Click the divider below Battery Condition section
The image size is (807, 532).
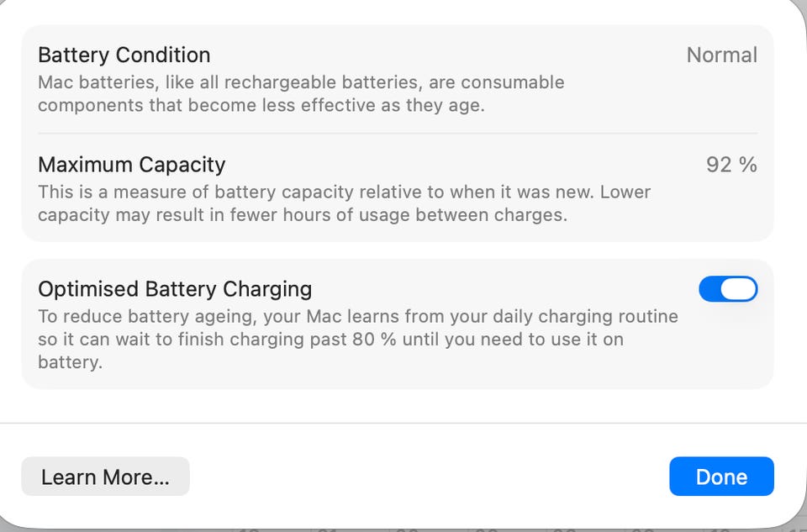pos(397,134)
